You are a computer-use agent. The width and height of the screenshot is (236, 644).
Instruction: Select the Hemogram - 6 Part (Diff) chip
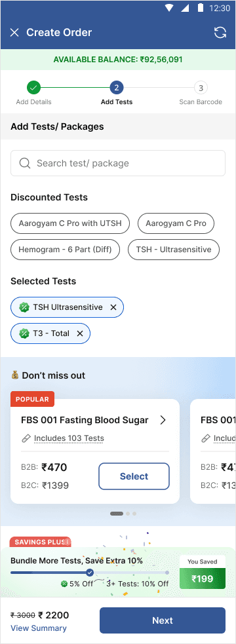65,250
